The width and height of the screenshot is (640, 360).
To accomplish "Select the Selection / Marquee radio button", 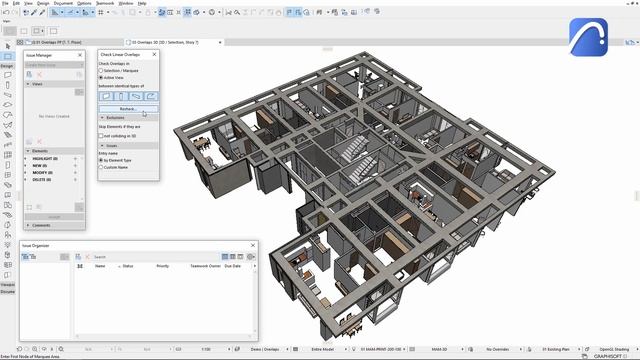I will tap(101, 71).
